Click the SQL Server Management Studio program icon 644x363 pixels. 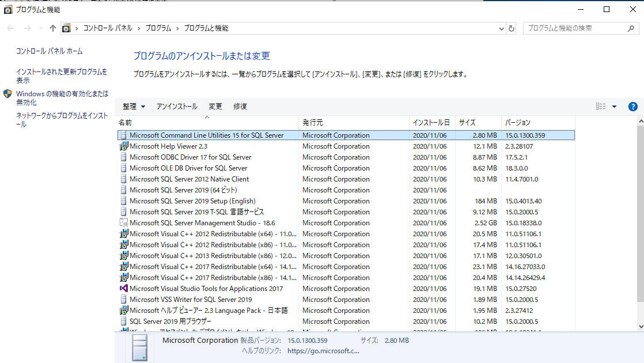point(123,222)
